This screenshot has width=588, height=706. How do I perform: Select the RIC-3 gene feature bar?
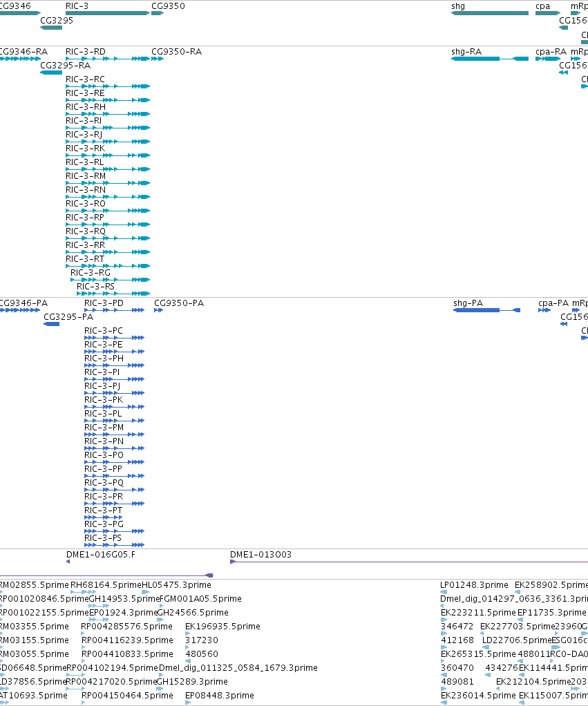[108, 13]
